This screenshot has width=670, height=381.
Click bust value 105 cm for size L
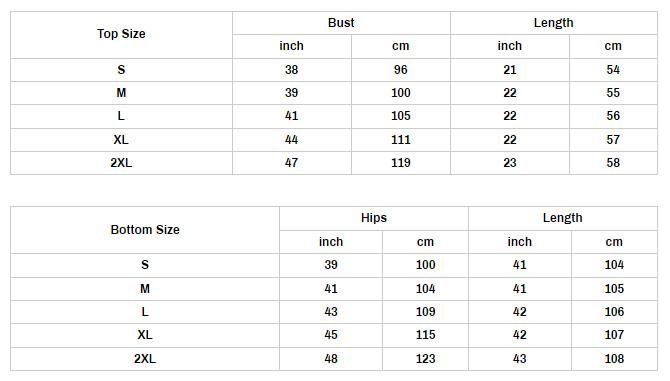tap(401, 116)
